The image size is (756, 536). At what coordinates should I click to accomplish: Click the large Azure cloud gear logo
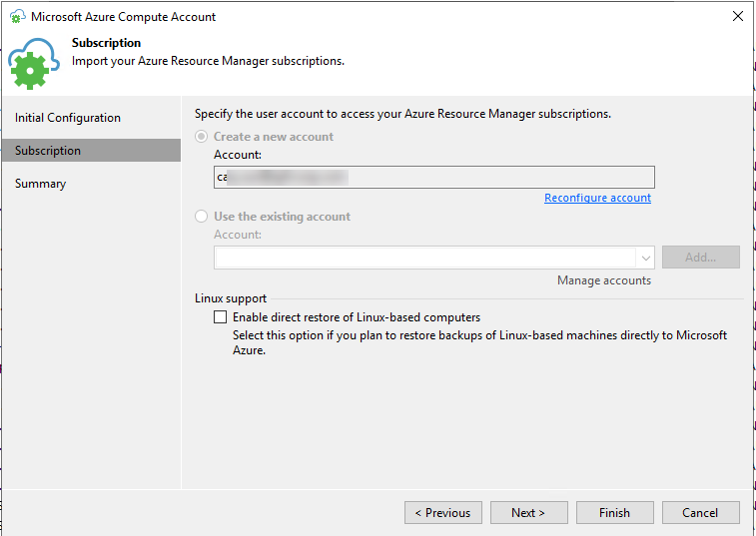pos(34,64)
